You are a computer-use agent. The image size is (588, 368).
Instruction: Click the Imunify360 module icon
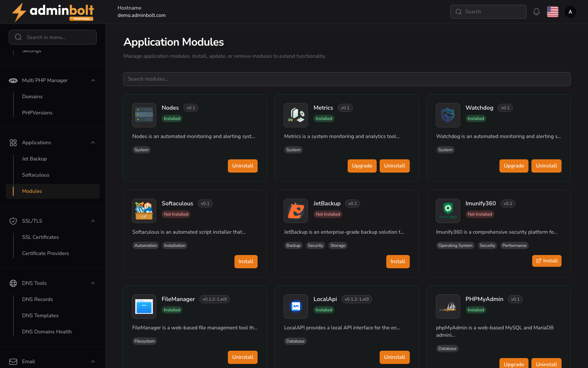pyautogui.click(x=448, y=211)
